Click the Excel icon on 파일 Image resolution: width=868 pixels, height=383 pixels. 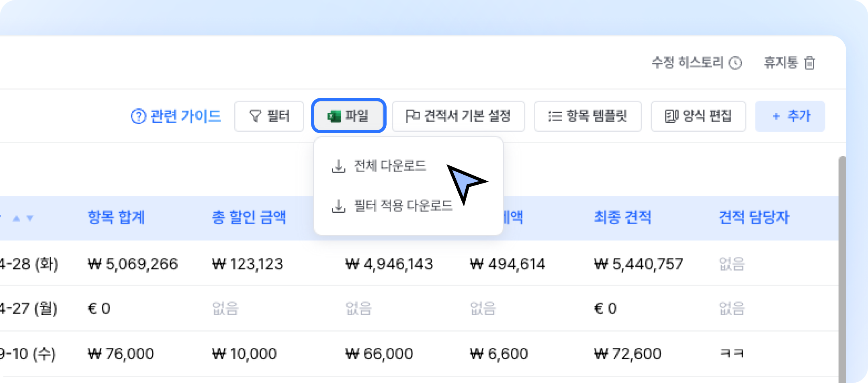[334, 116]
